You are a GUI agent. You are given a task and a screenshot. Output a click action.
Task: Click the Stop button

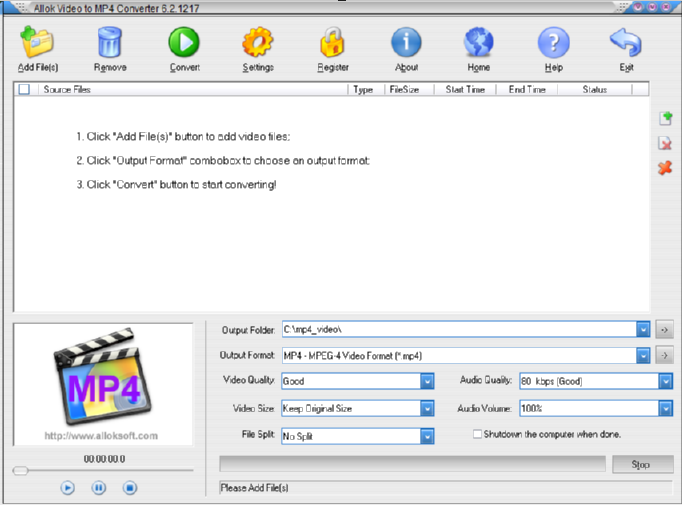tap(642, 464)
